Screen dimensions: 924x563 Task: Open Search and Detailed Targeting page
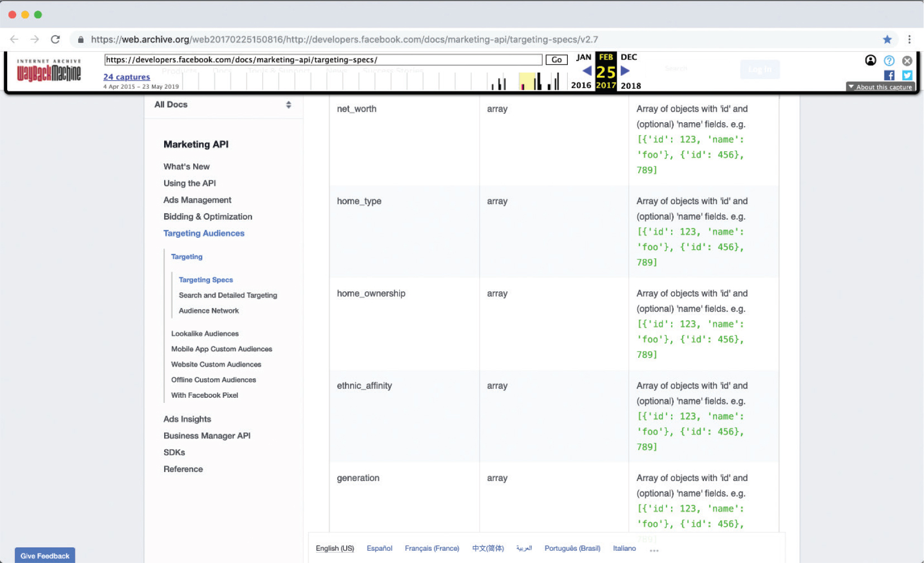point(228,295)
